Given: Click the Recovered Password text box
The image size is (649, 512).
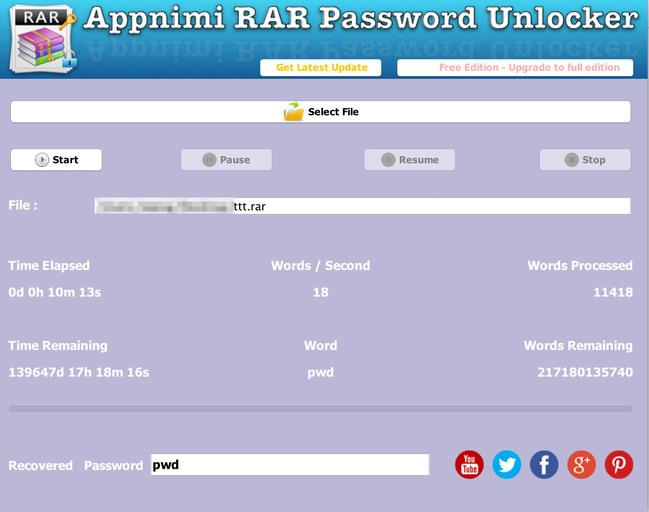Looking at the screenshot, I should tap(289, 465).
